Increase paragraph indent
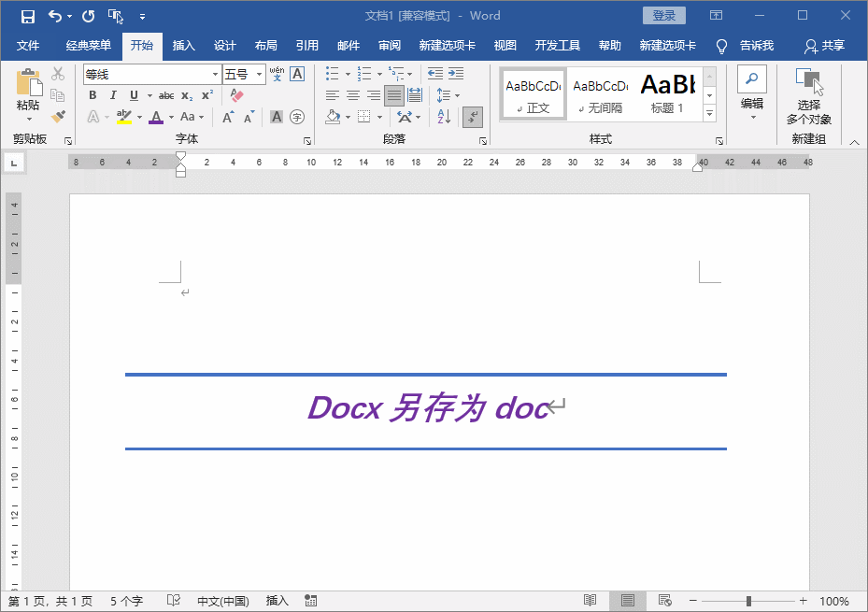This screenshot has width=868, height=612. (456, 74)
